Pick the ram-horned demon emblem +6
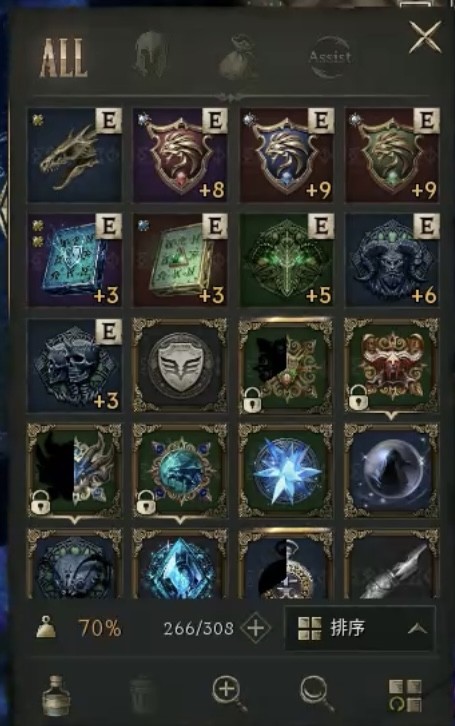 (x=392, y=260)
